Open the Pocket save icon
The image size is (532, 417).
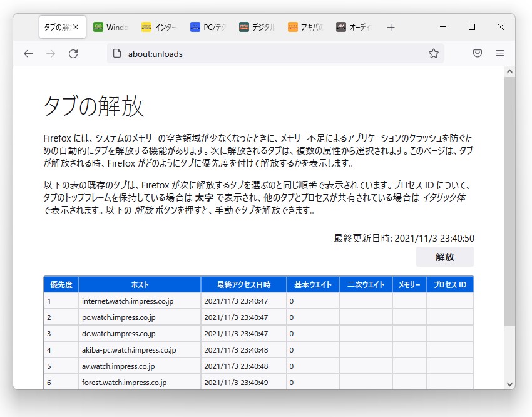point(478,53)
